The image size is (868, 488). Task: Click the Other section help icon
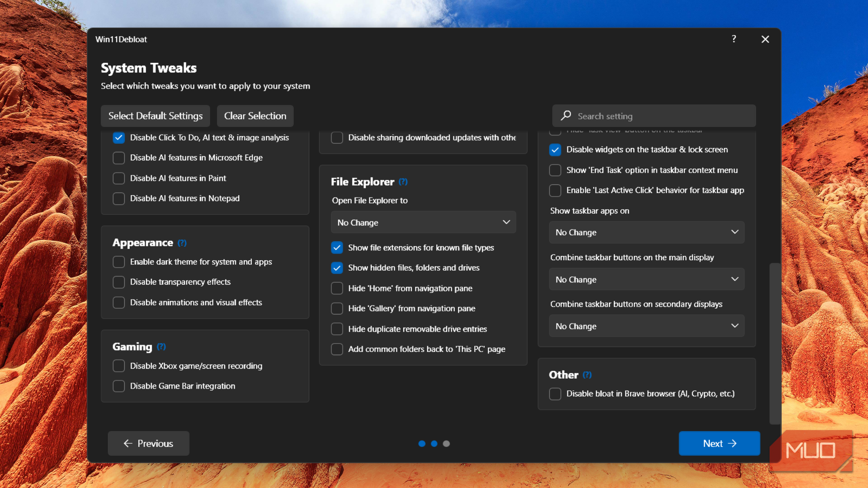tap(587, 375)
